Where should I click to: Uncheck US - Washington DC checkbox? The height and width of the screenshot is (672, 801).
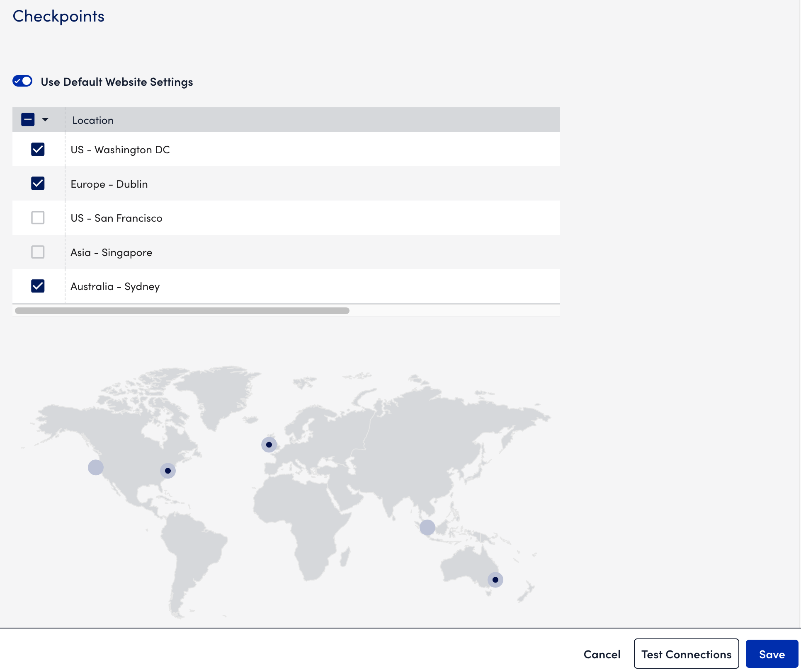[x=38, y=149]
